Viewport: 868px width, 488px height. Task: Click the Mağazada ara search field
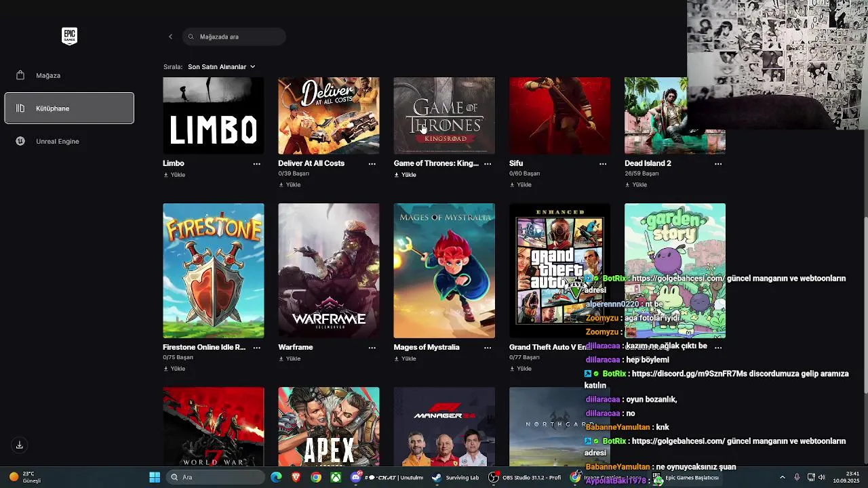(x=234, y=37)
